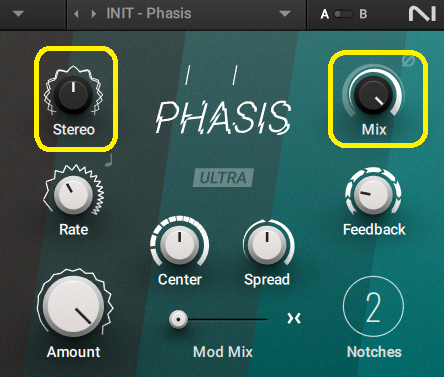444x377 pixels.
Task: Click the INIT - Phasis preset name
Action: click(x=149, y=14)
